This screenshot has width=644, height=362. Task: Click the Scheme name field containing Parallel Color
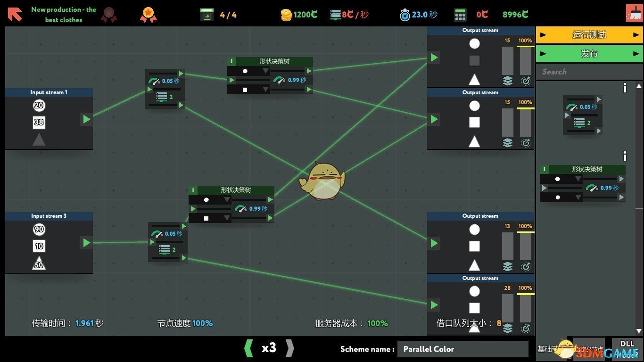[x=463, y=349]
